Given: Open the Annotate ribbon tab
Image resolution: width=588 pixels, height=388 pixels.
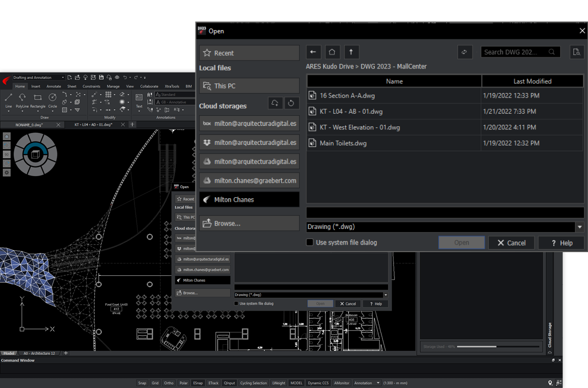Looking at the screenshot, I should pyautogui.click(x=53, y=86).
